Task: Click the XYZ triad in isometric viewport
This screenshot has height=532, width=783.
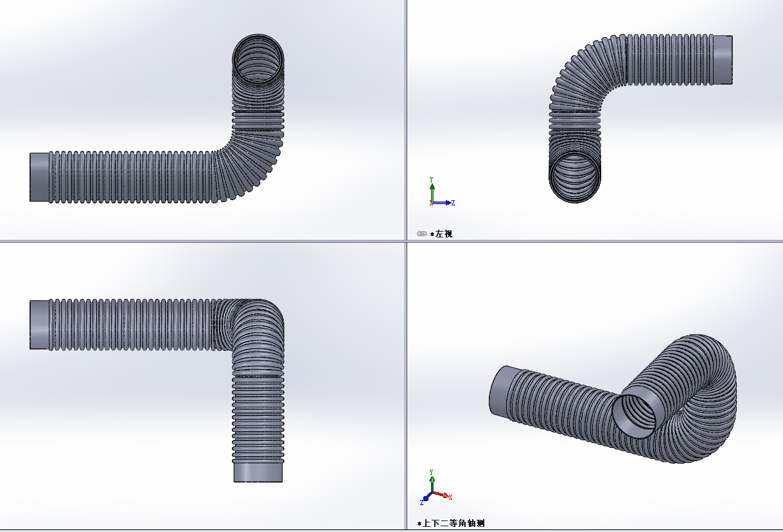Action: pyautogui.click(x=436, y=487)
